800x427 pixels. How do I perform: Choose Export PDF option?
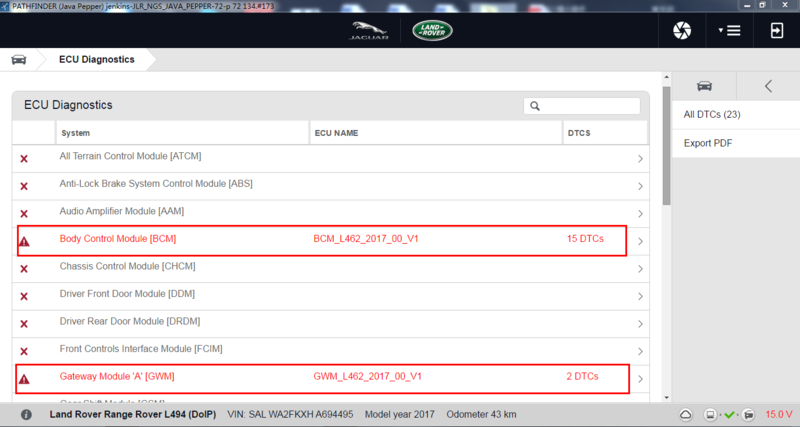(708, 143)
